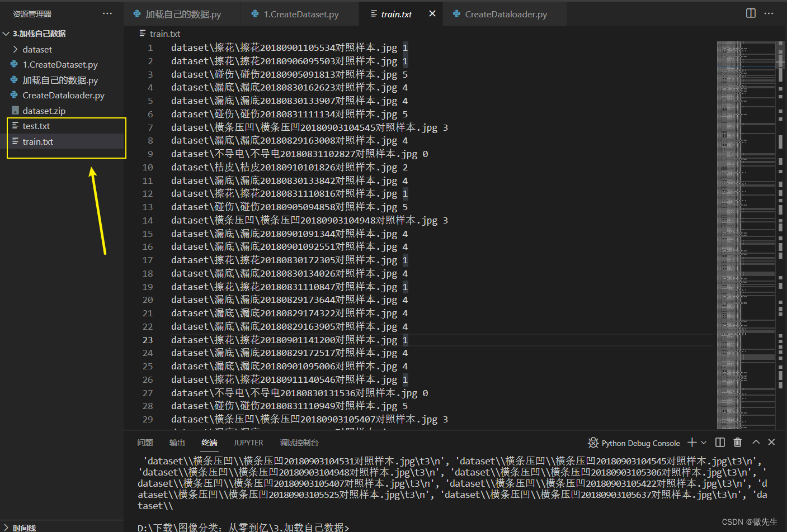The height and width of the screenshot is (532, 787).
Task: Switch to the 加载自己的数据.py editor tab
Action: (x=182, y=14)
